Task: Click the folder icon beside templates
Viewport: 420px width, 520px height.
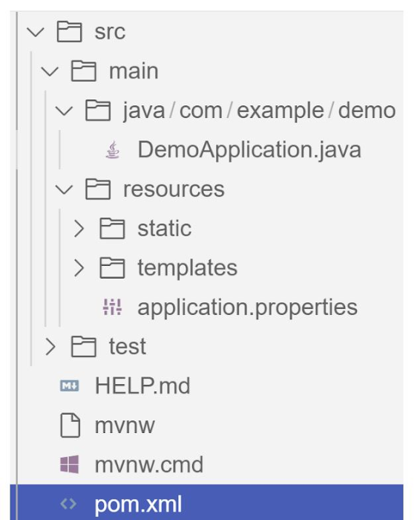Action: pyautogui.click(x=112, y=267)
